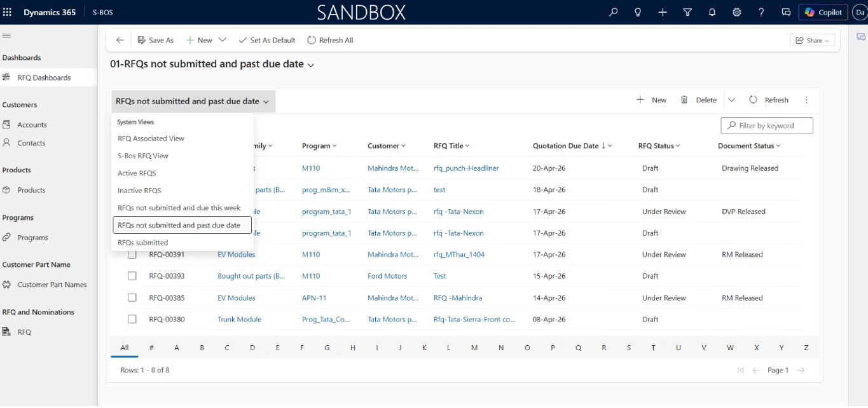This screenshot has width=868, height=408.
Task: Open the Copilot button
Action: pyautogui.click(x=823, y=12)
